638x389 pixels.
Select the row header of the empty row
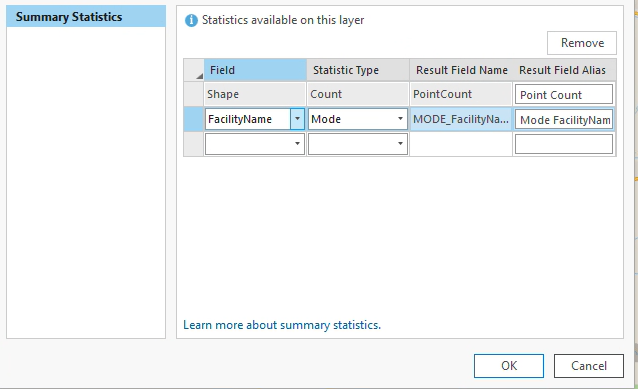(194, 144)
